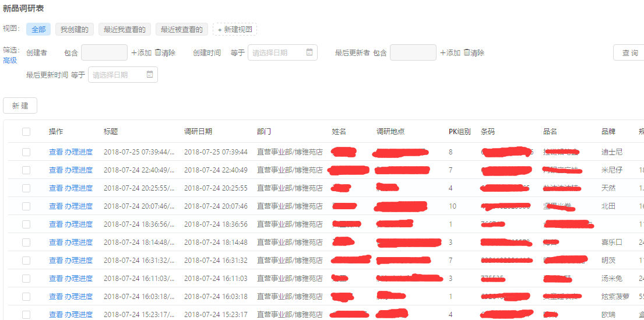Open 高级 advanced filter link

[10, 61]
